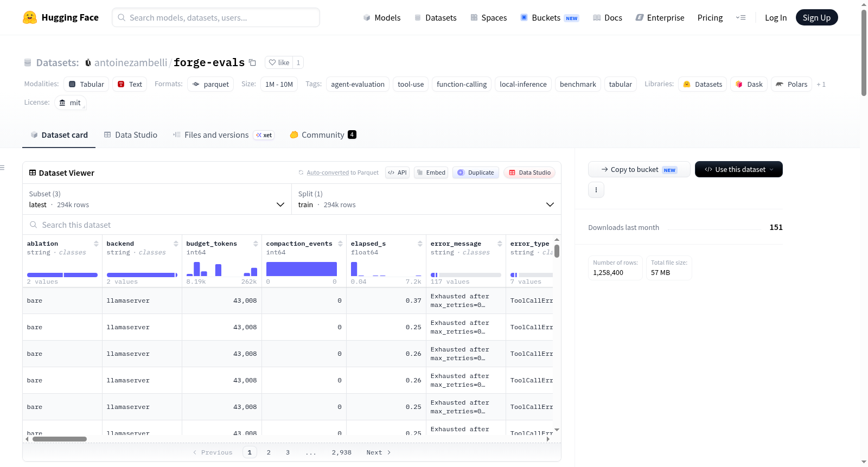Click the table vertical scrollbar thumb

click(557, 251)
